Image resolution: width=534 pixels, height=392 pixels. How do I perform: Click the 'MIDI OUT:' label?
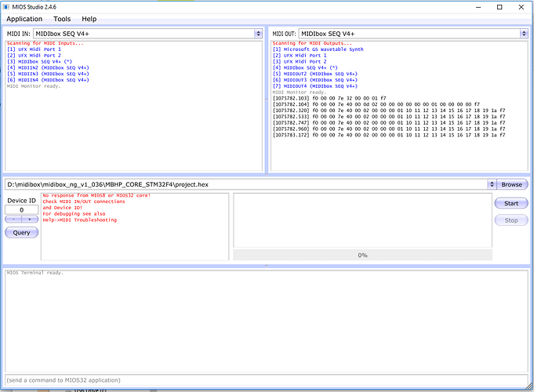click(x=284, y=34)
